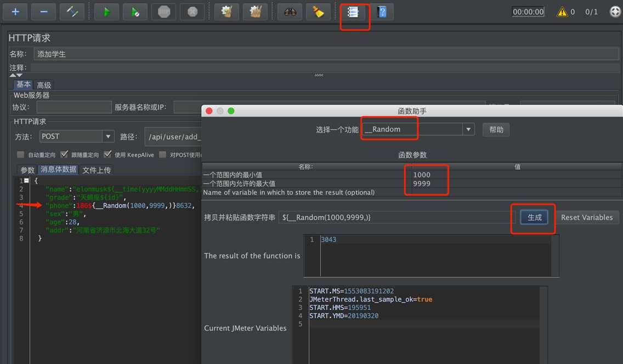This screenshot has width=623, height=364.
Task: Click the Remove (minus) toolbar icon
Action: pyautogui.click(x=44, y=12)
